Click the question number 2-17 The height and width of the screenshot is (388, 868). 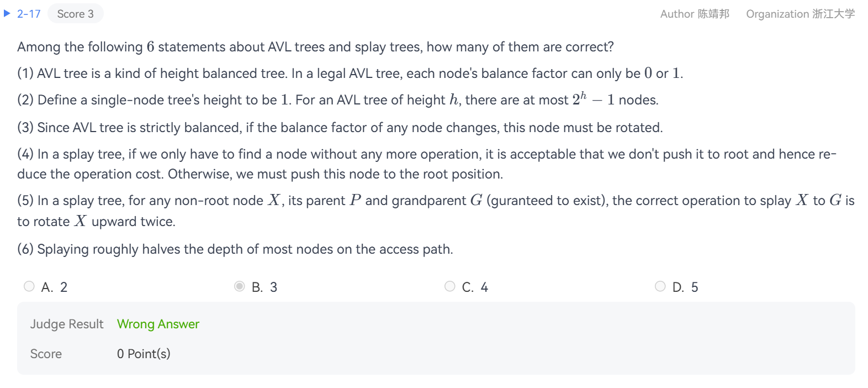(29, 14)
